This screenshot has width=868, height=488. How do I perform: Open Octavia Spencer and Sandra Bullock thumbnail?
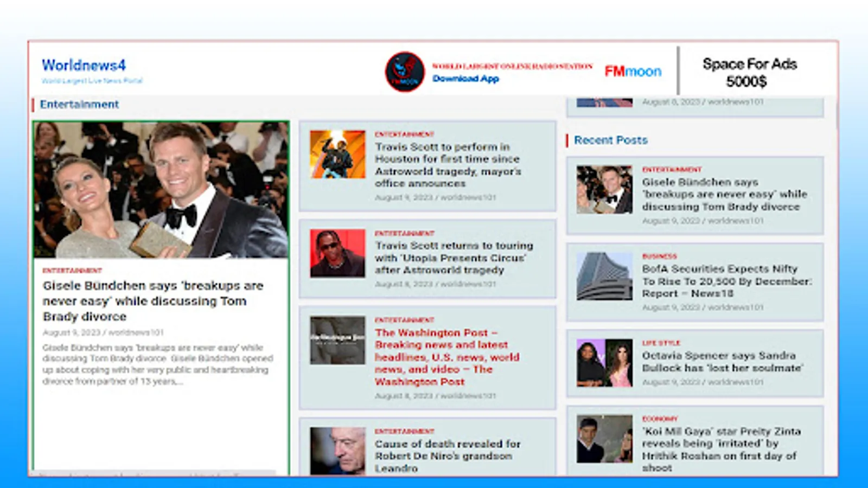point(604,363)
